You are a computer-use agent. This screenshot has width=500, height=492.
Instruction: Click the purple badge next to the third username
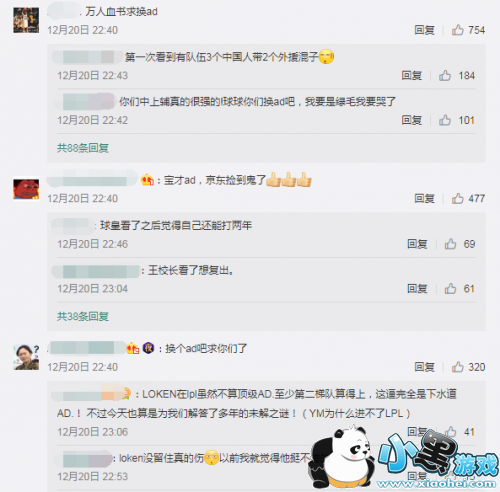pyautogui.click(x=148, y=348)
